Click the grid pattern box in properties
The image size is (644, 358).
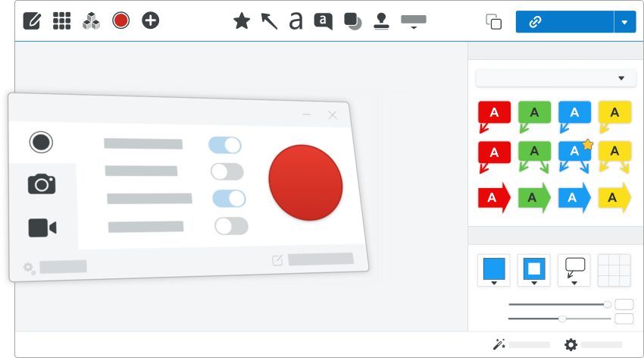point(614,270)
